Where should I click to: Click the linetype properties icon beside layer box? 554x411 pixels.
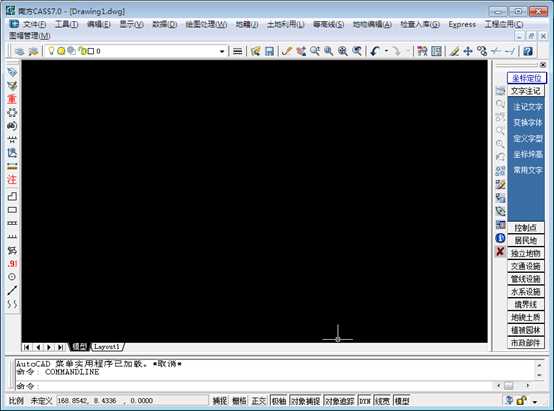[238, 52]
